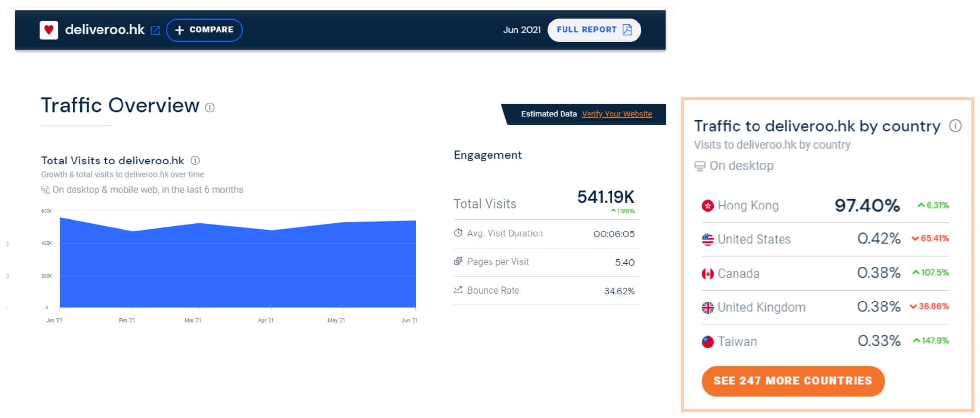Click the United Kingdom flag icon
Screen dimensions: 980x418
coord(708,307)
